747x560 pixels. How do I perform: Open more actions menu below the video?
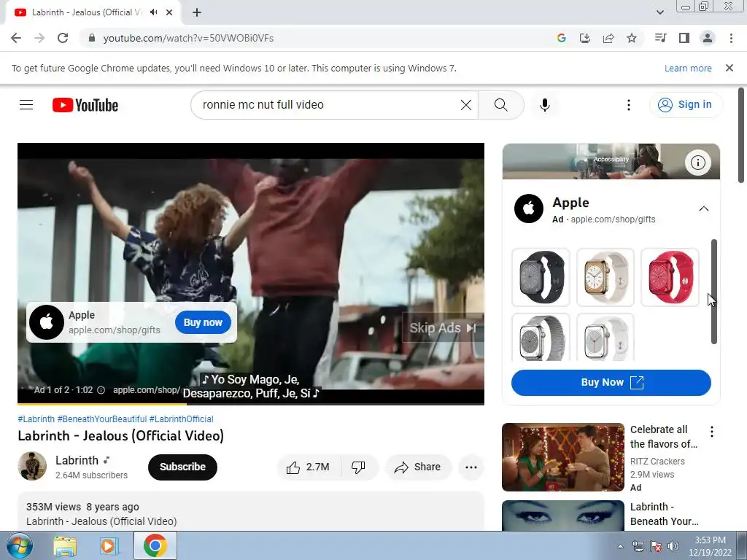point(471,467)
